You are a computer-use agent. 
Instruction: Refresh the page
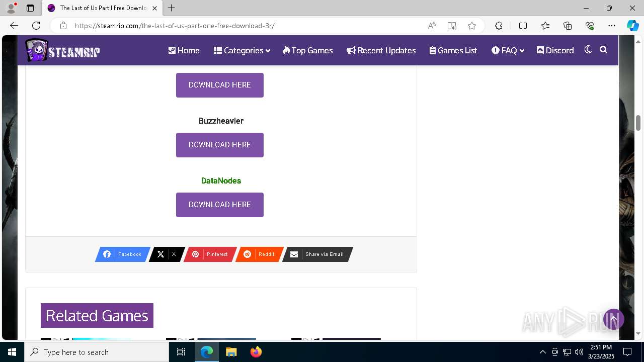36,26
